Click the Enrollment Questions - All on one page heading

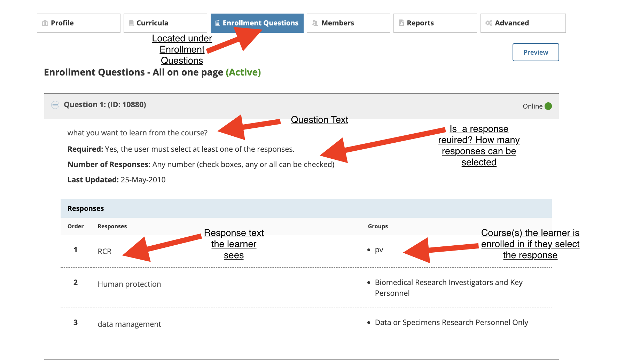(152, 72)
